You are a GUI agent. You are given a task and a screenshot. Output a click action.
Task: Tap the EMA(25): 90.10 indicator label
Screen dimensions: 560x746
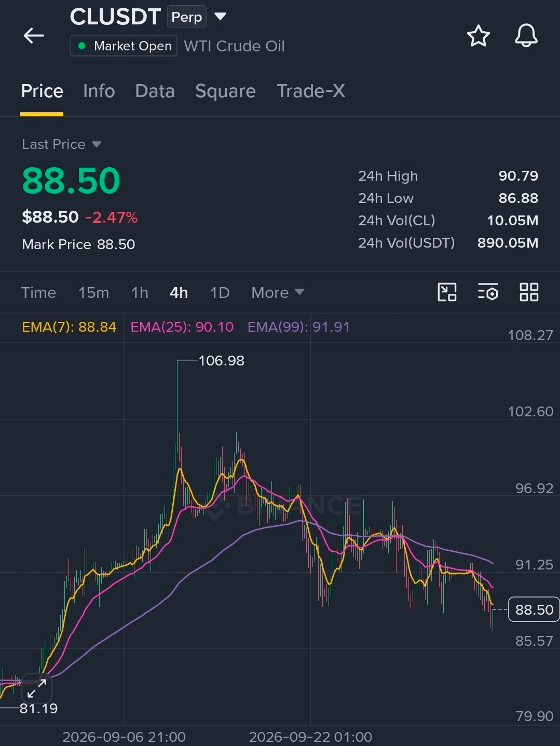[x=182, y=327]
